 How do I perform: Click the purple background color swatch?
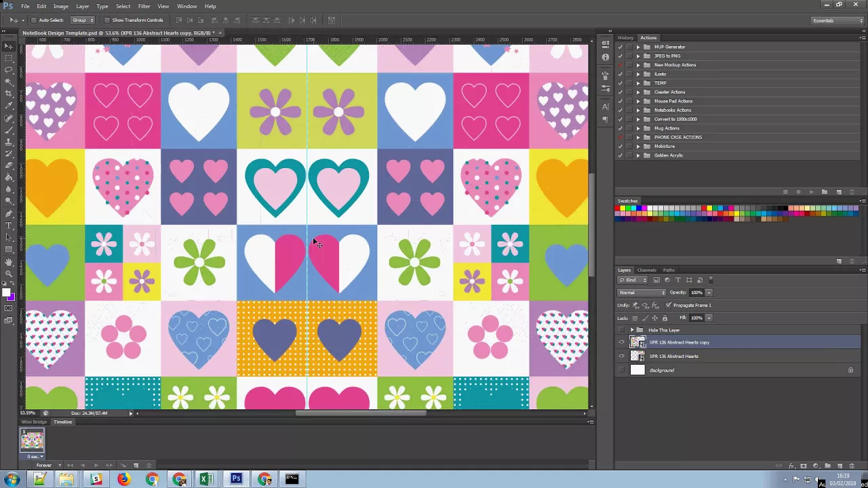[11, 297]
